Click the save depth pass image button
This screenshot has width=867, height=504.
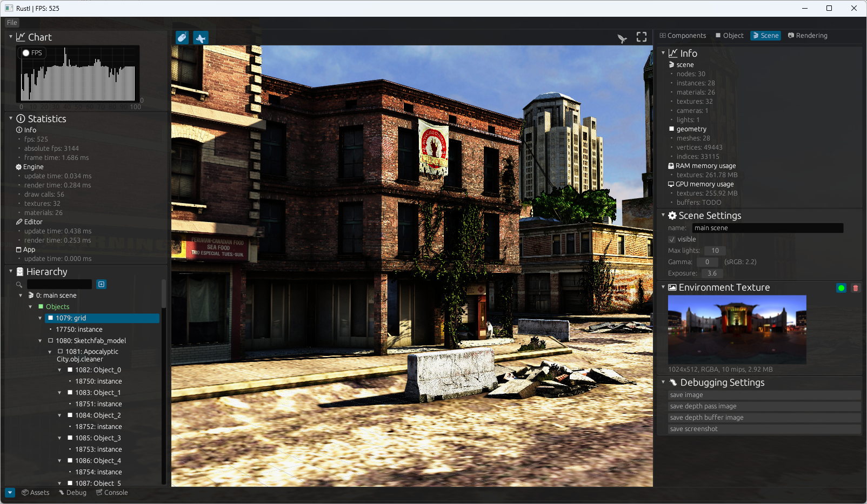click(x=764, y=406)
